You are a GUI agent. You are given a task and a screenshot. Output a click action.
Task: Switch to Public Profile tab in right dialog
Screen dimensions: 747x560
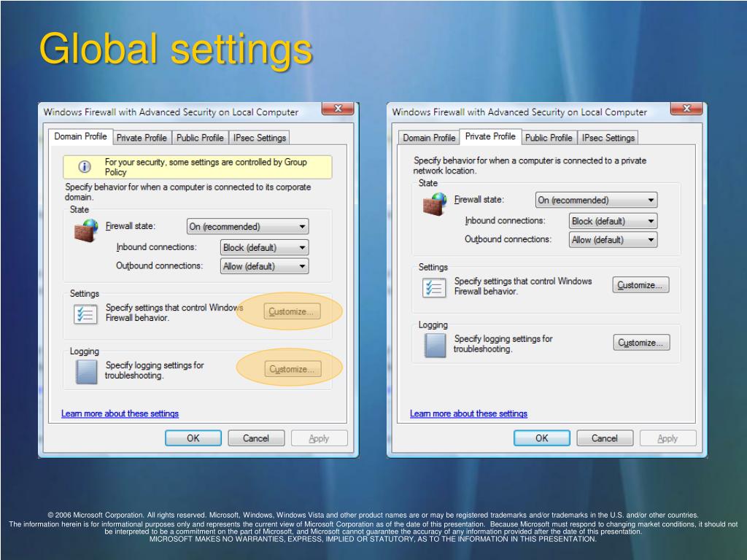pos(549,138)
